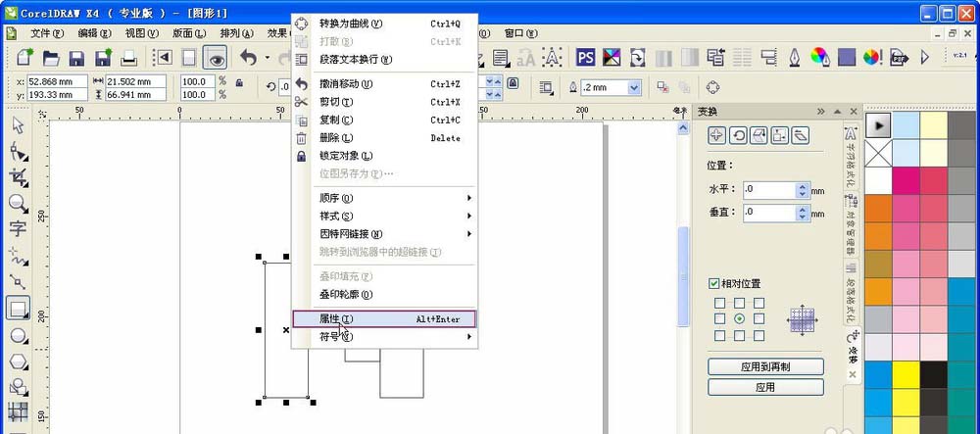This screenshot has width=980, height=434.
Task: Click the fountain pen nib toolbar icon
Action: click(x=794, y=58)
